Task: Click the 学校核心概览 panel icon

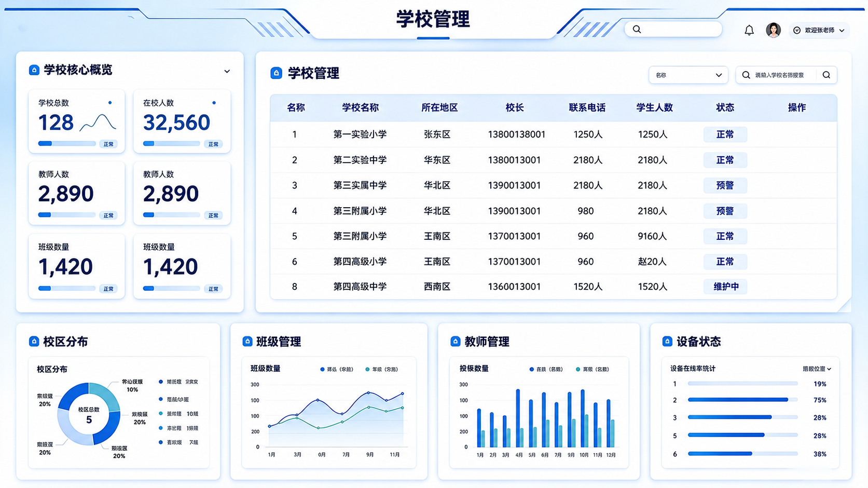Action: (x=34, y=70)
